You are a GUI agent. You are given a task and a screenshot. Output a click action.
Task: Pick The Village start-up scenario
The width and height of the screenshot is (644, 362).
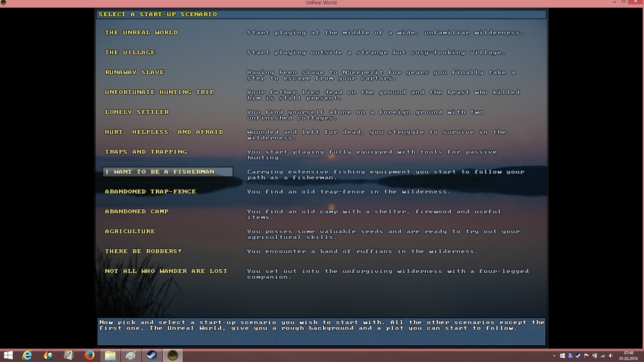point(130,52)
